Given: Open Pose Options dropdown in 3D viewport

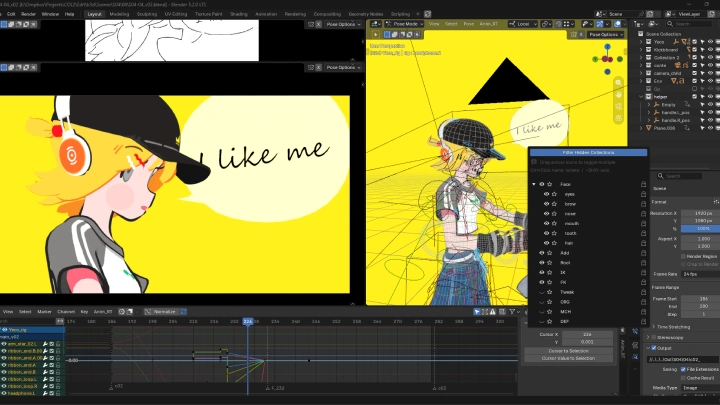Looking at the screenshot, I should 606,34.
